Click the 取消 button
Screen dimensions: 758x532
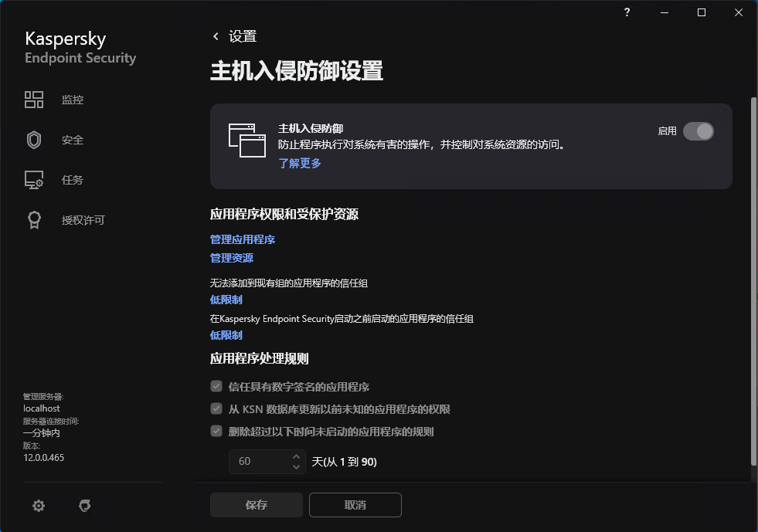point(355,505)
